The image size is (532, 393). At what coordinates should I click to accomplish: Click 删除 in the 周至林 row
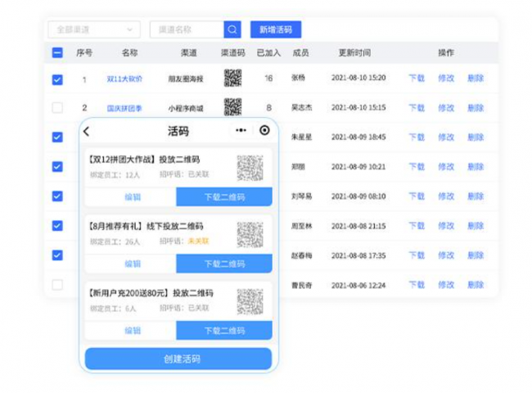476,226
